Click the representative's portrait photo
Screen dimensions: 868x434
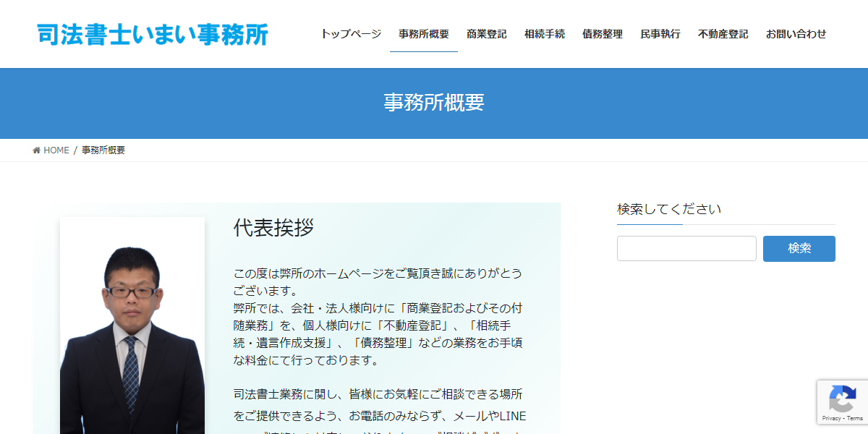132,325
